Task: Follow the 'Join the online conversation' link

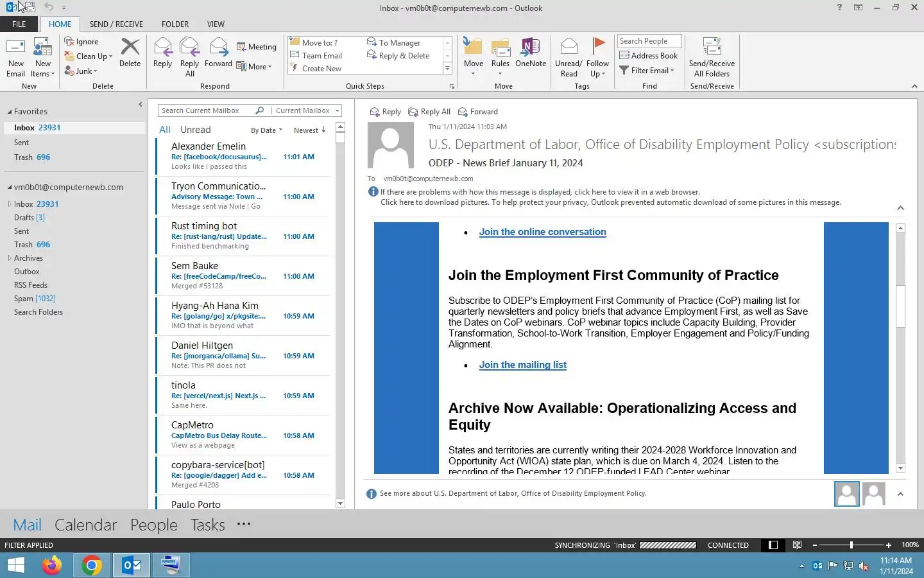Action: coord(542,232)
